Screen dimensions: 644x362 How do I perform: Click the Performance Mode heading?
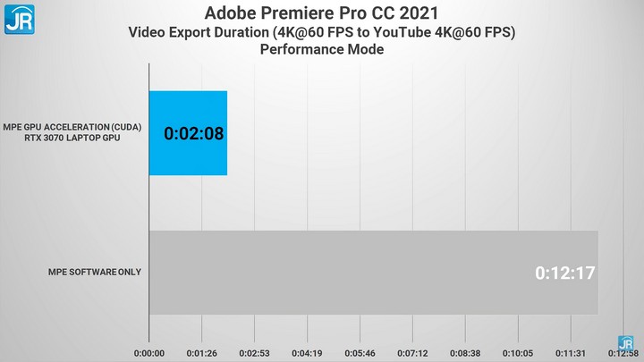click(322, 50)
